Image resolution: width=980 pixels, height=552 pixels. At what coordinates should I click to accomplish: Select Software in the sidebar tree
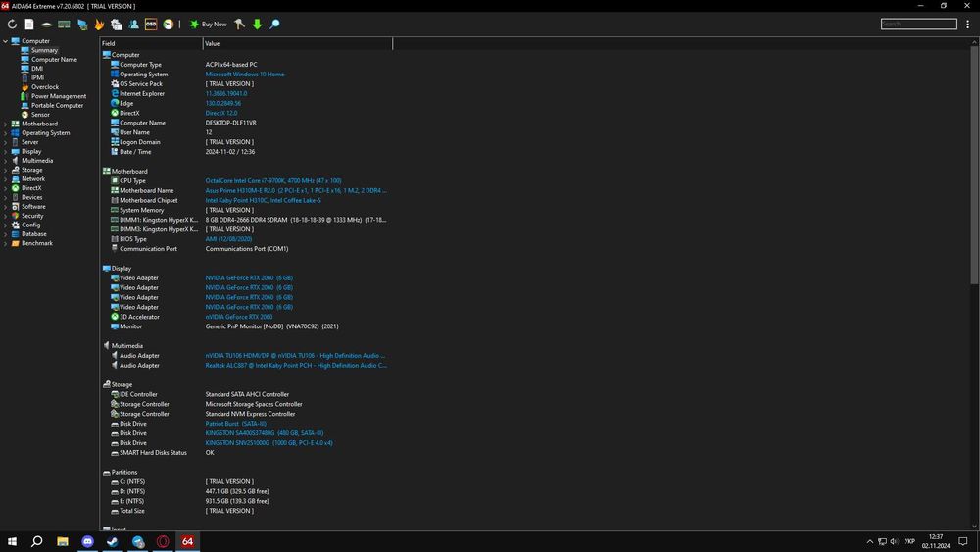(x=33, y=206)
